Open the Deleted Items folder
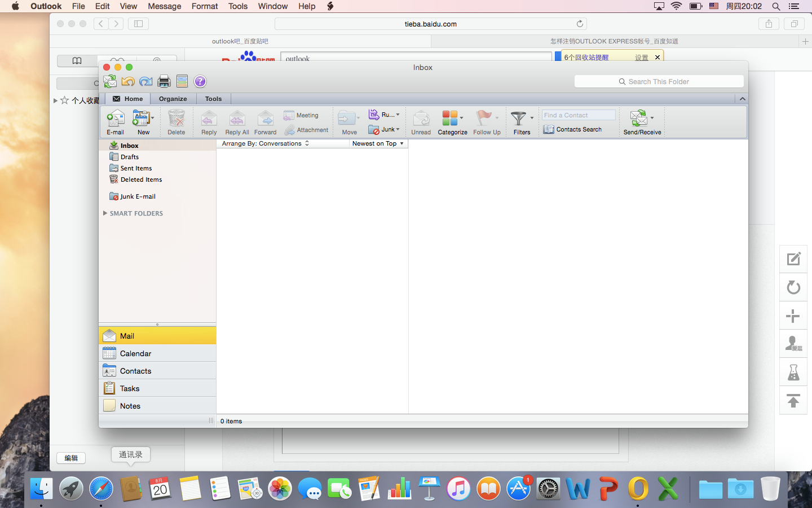The width and height of the screenshot is (812, 508). pos(157,179)
